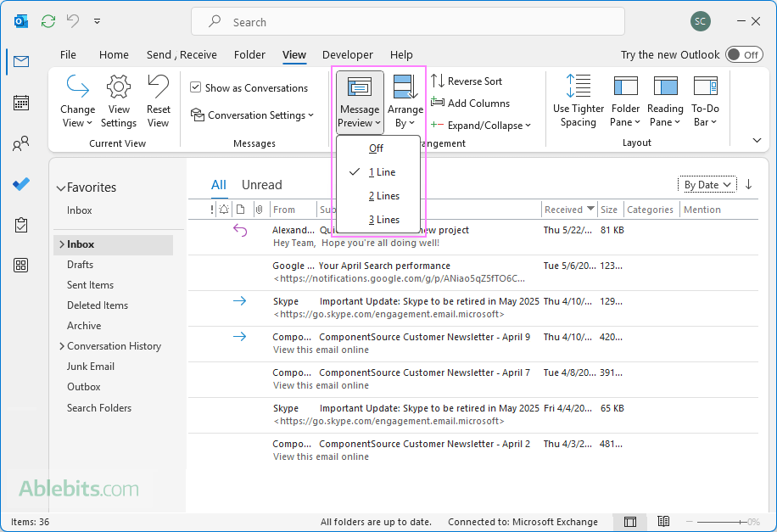Image resolution: width=777 pixels, height=532 pixels.
Task: Open the Deleted Items folder
Action: coord(97,305)
